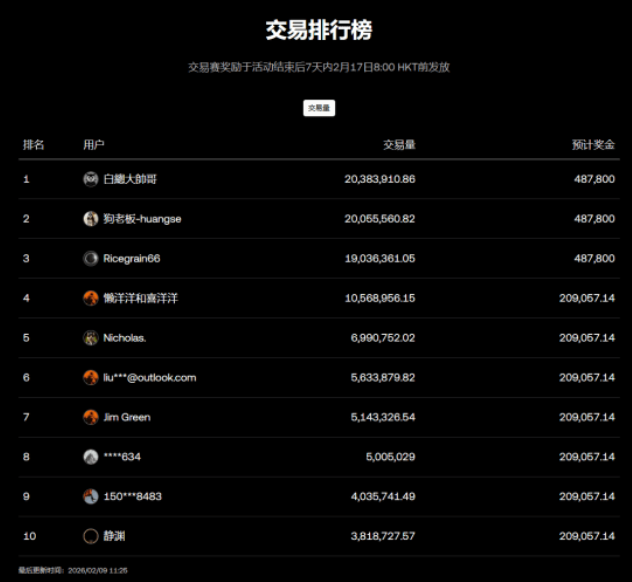Select the 交易量 tab button
The width and height of the screenshot is (632, 582).
(x=319, y=108)
